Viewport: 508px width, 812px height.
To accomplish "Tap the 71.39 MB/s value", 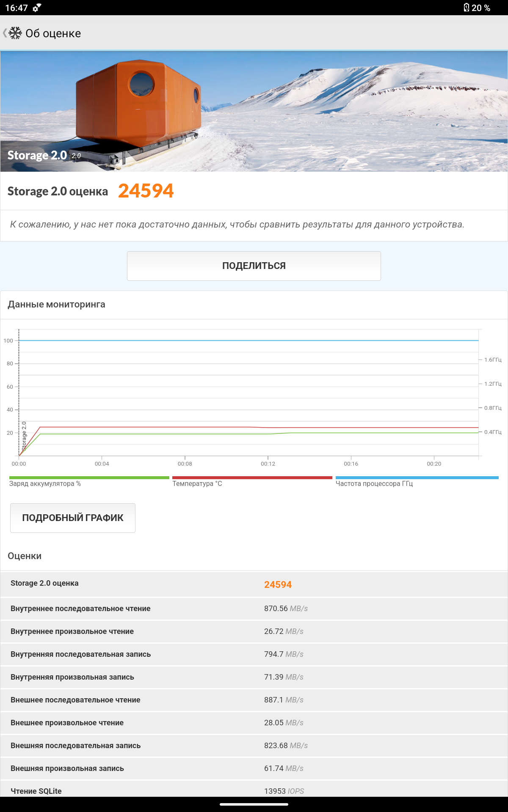I will pos(284,677).
